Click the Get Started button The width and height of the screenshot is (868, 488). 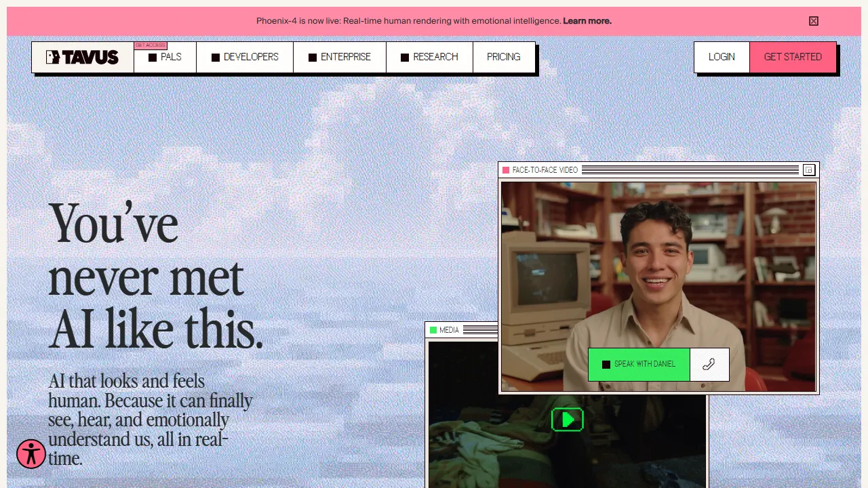tap(793, 57)
